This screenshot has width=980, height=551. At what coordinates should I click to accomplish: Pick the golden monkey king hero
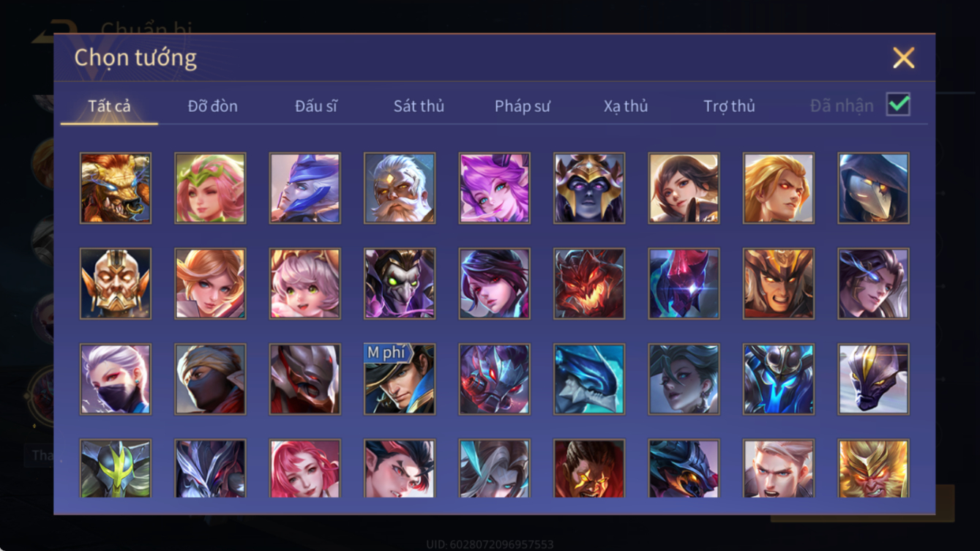click(x=873, y=468)
